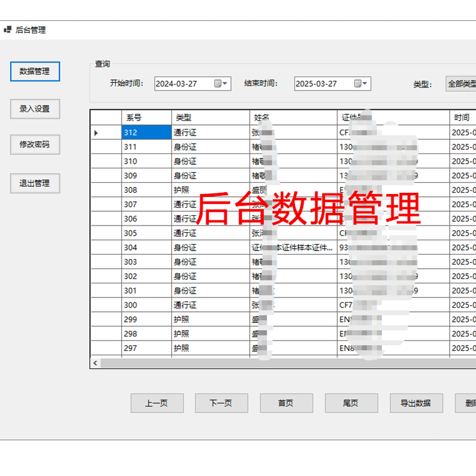Viewport: 476px width, 476px height.
Task: Click the 修改密码 button
Action: 35,145
